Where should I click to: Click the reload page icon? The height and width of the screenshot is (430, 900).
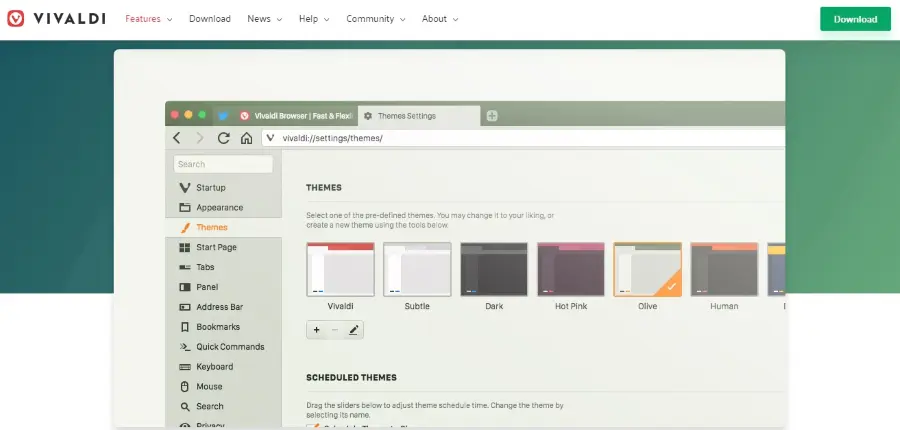(223, 138)
